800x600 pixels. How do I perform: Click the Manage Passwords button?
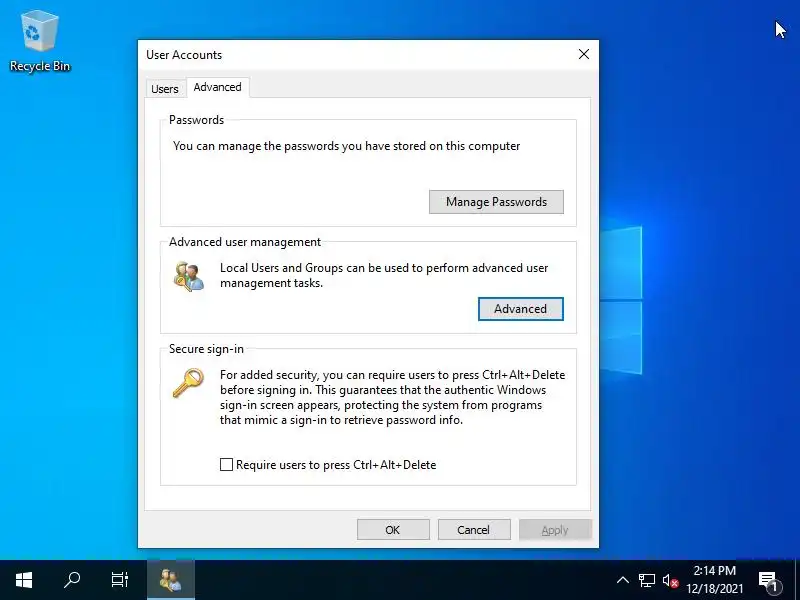coord(496,202)
